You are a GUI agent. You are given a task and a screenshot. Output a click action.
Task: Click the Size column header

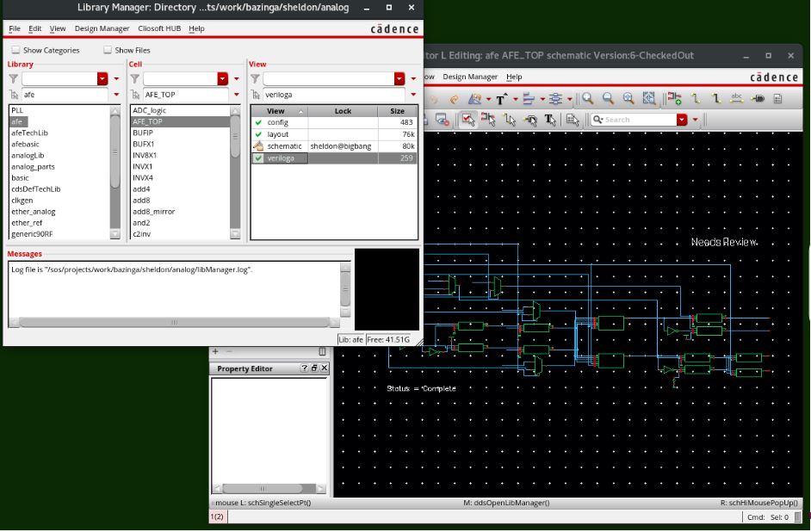click(397, 111)
